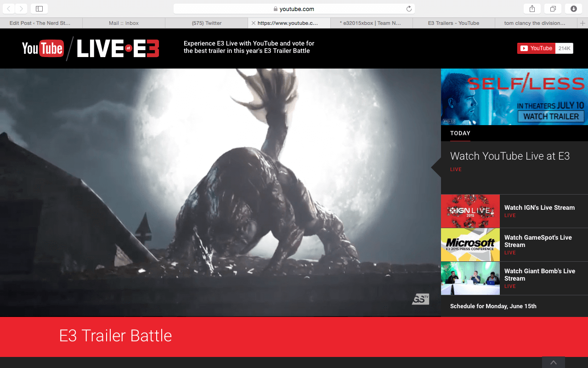The width and height of the screenshot is (588, 368).
Task: Open the Safari sidebar icon
Action: point(40,8)
